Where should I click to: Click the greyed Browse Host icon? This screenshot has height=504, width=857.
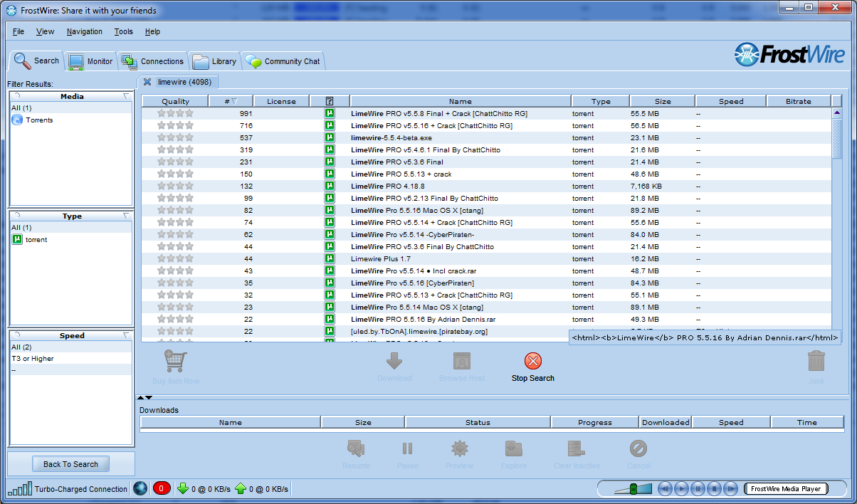(462, 361)
